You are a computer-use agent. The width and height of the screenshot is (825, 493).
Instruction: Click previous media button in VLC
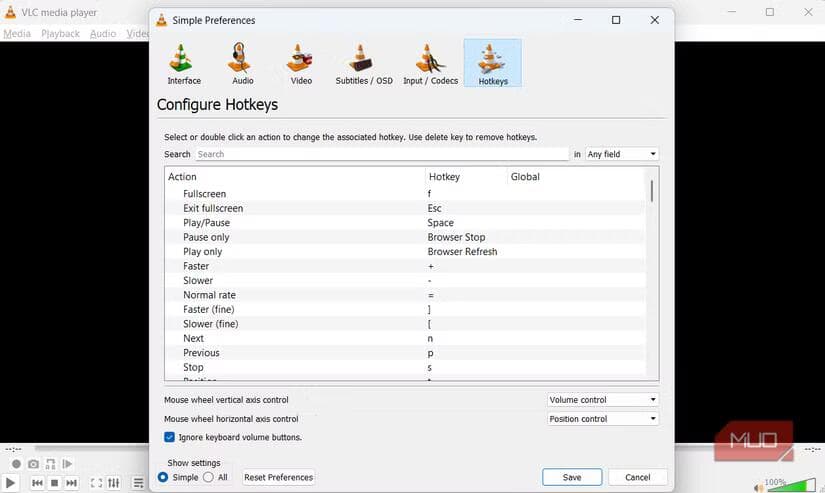tap(37, 482)
